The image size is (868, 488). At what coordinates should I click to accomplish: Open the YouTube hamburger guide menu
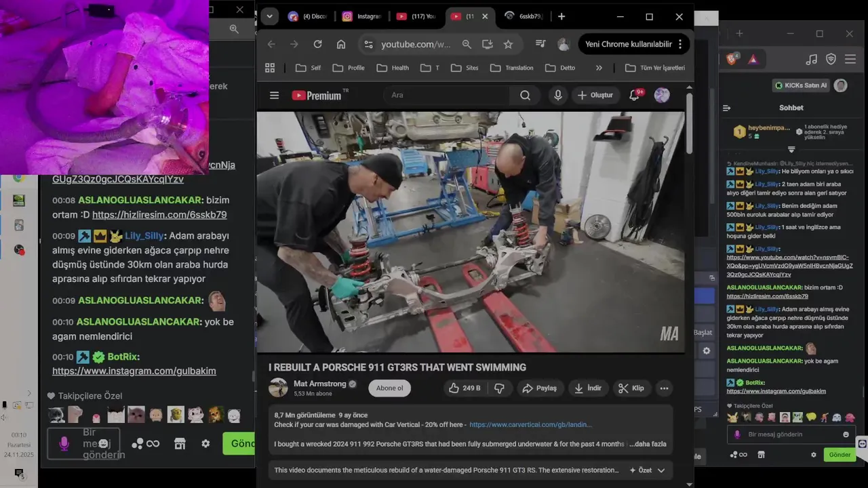[274, 96]
